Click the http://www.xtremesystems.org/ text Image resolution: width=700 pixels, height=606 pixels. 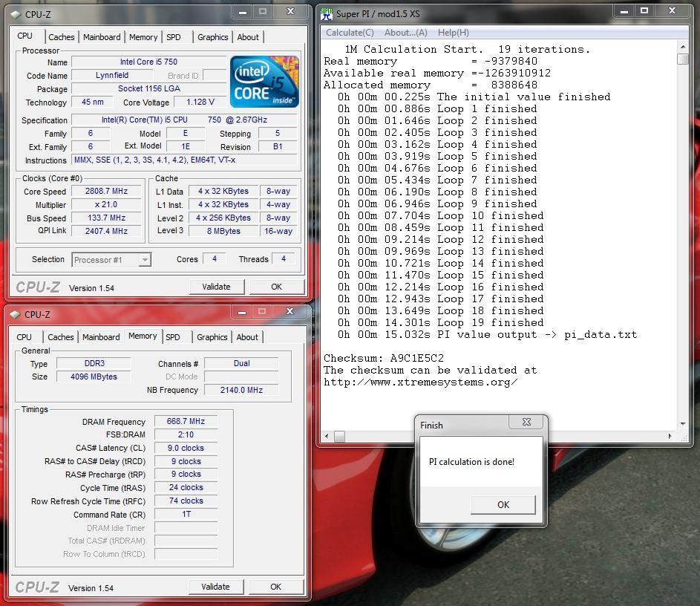tap(421, 382)
